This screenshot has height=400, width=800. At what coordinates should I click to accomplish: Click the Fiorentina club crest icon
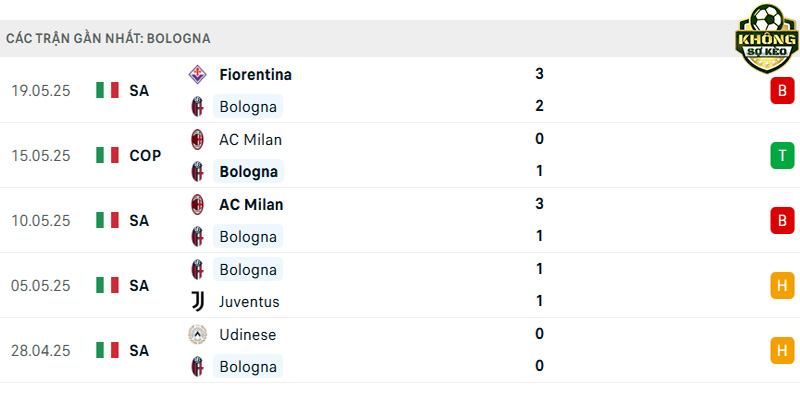197,74
